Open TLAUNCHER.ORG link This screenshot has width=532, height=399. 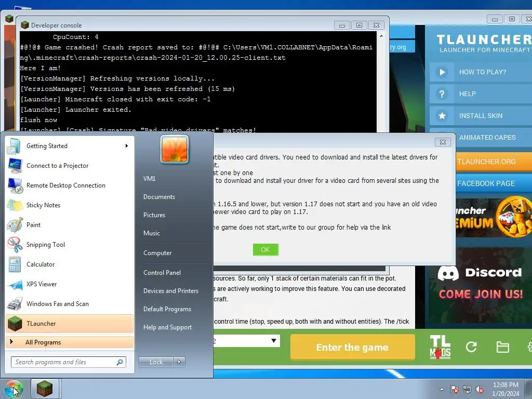coord(486,162)
